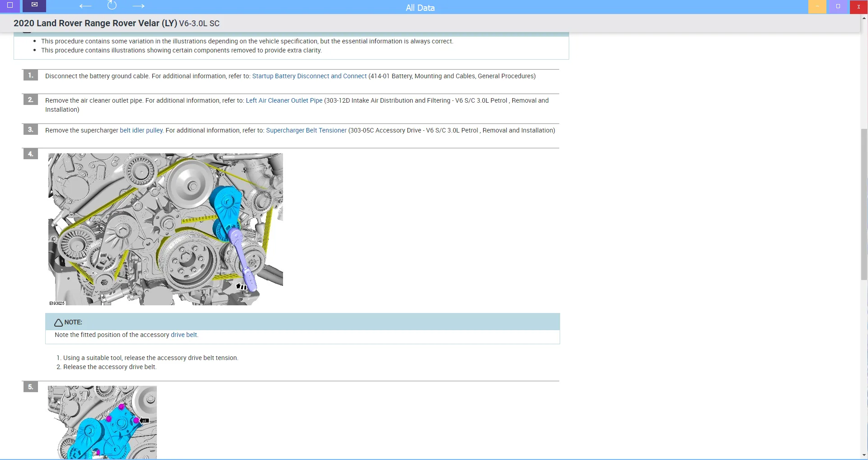The image size is (868, 460).
Task: Click the warning triangle icon beside NOTE
Action: (x=58, y=322)
